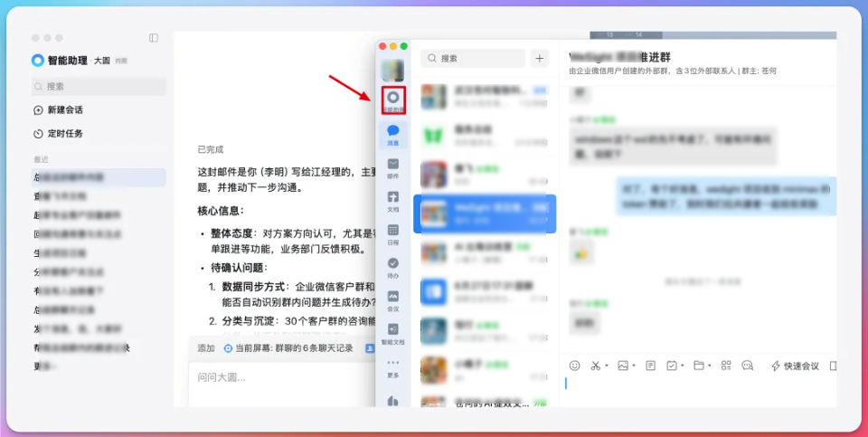Image resolution: width=868 pixels, height=437 pixels.
Task: Select highlighted first recent conversation in assistant
Action: (x=99, y=177)
